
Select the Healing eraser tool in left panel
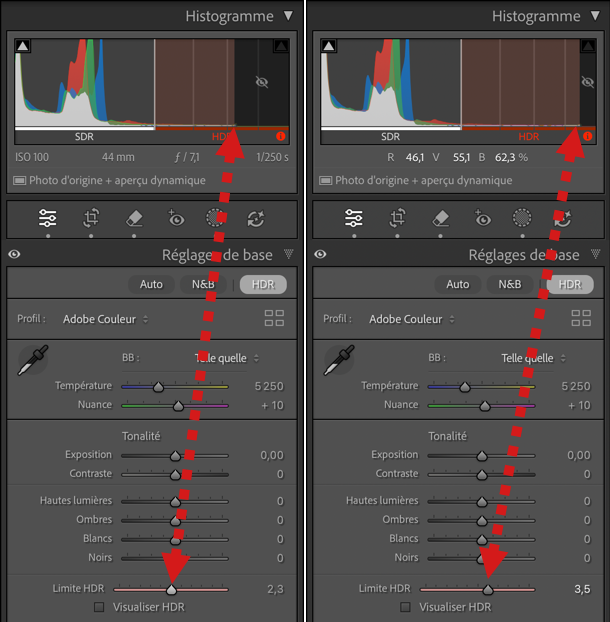point(134,218)
